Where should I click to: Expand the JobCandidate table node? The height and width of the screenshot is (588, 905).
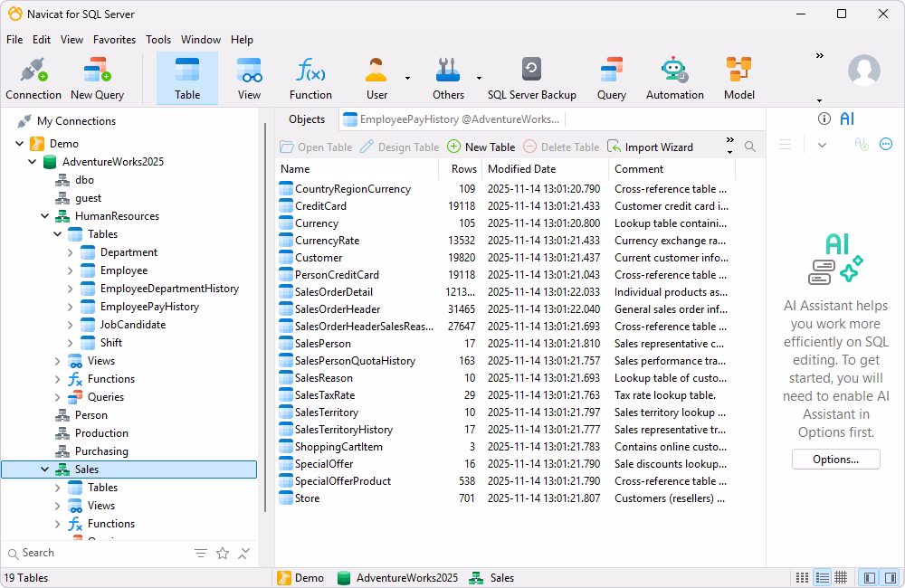(71, 324)
